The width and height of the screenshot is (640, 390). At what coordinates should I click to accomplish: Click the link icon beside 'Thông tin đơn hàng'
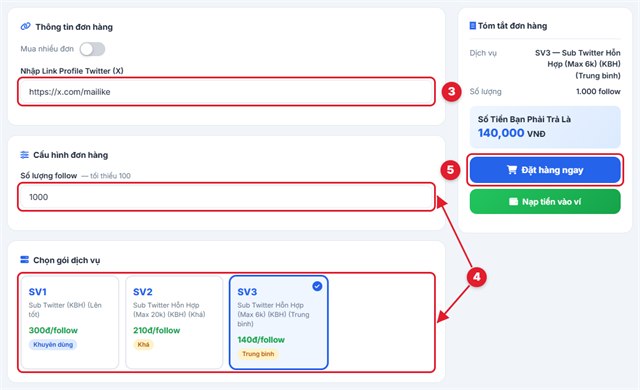tap(25, 27)
